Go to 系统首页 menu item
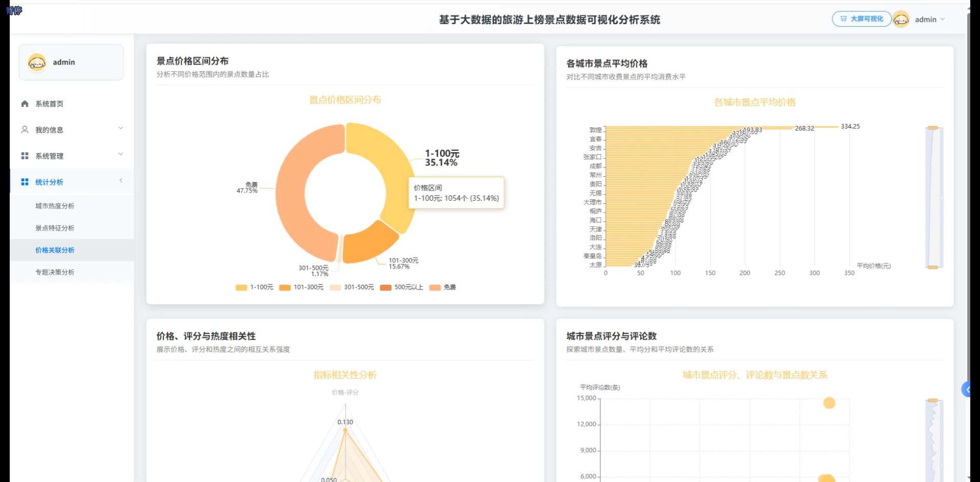The width and height of the screenshot is (980, 482). tap(72, 103)
